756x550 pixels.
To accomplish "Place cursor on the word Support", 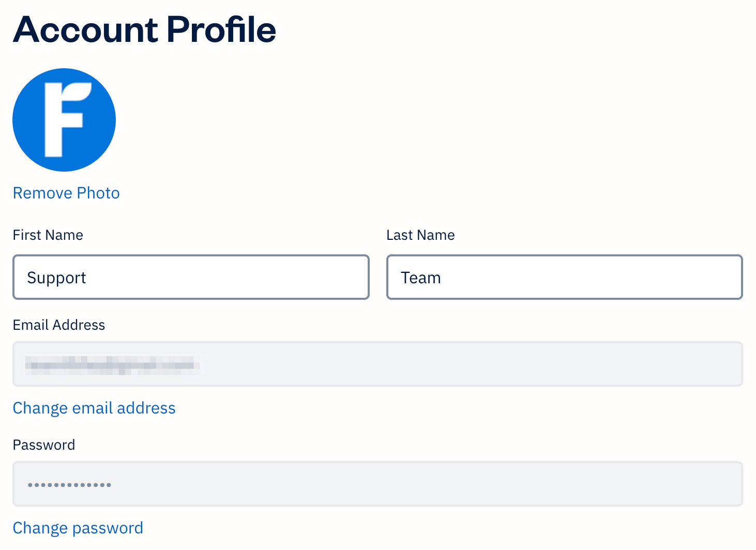I will pos(56,278).
